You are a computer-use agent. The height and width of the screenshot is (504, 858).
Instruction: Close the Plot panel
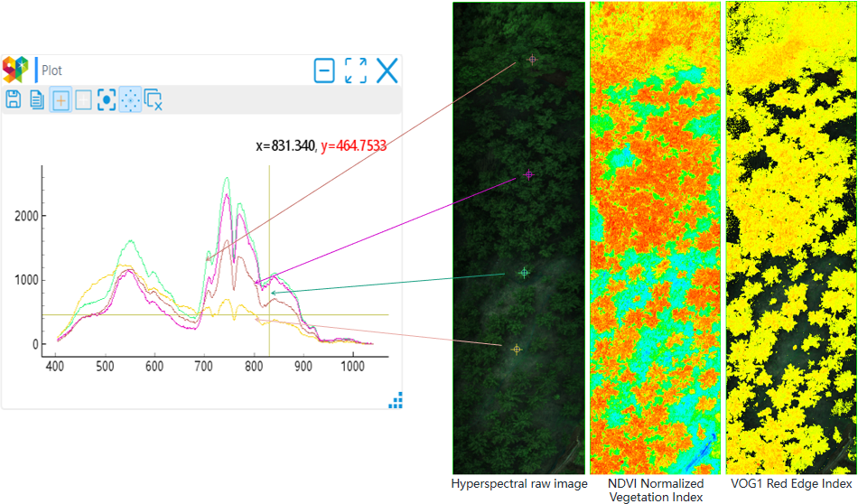point(387,71)
